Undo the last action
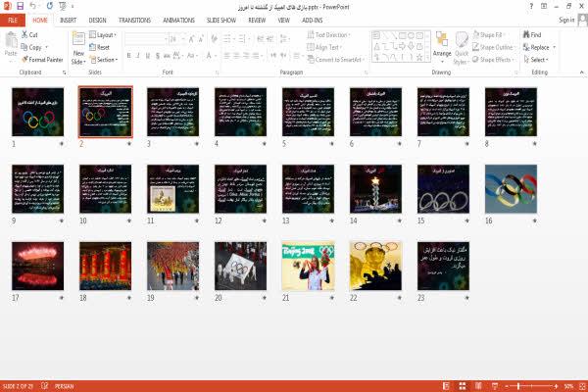 [33, 6]
